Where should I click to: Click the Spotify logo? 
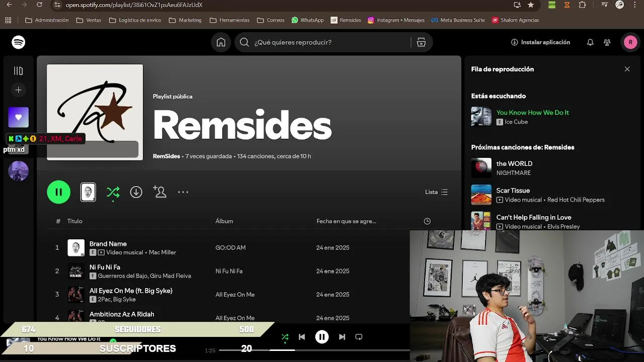[x=19, y=42]
